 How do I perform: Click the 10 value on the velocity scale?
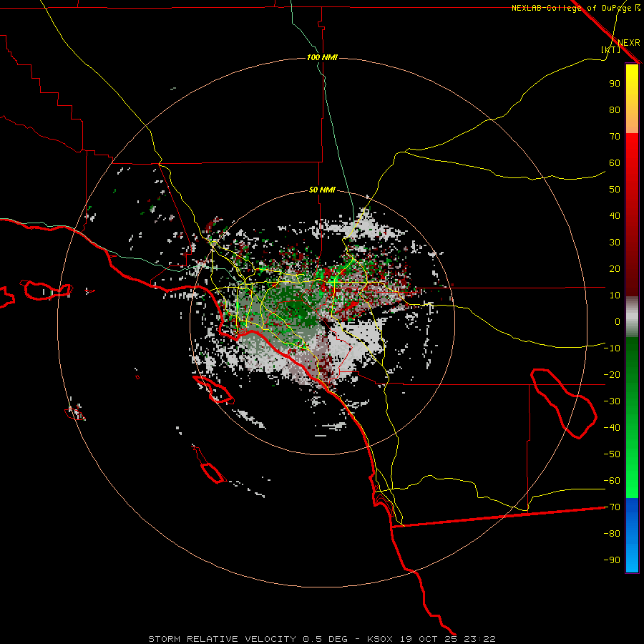click(615, 296)
